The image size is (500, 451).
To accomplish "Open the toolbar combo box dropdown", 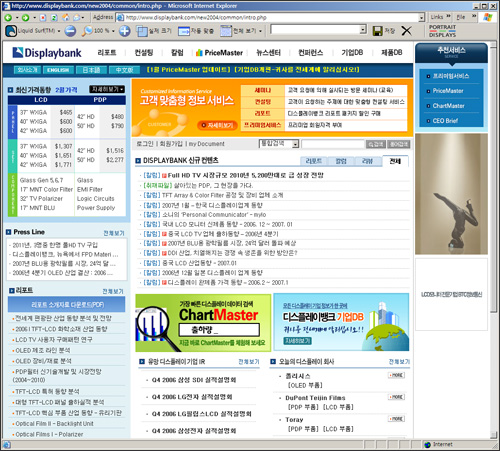I will (363, 29).
